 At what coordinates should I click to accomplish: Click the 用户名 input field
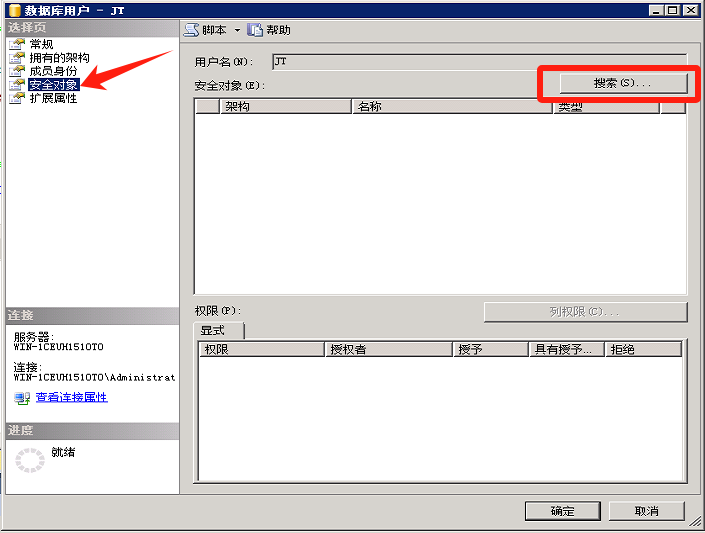pyautogui.click(x=479, y=62)
